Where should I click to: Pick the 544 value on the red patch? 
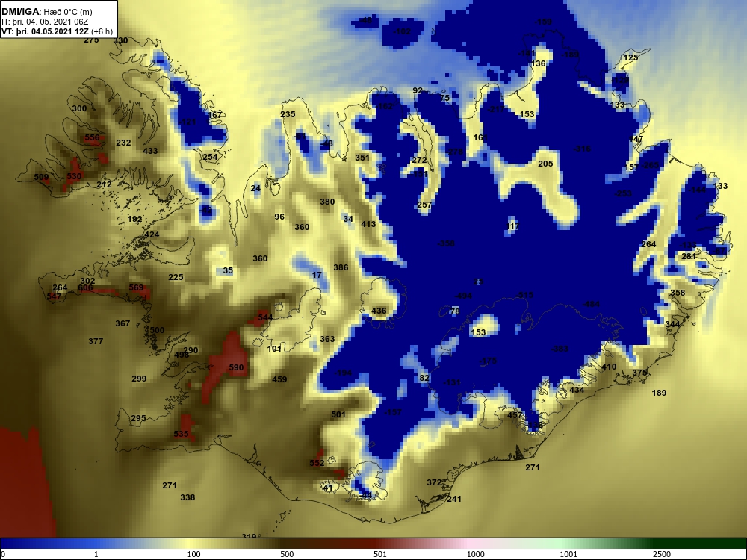[265, 317]
